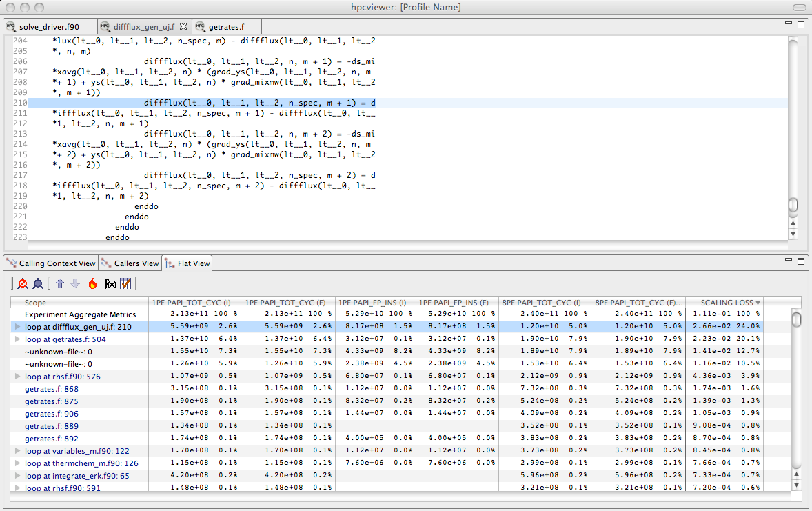The height and width of the screenshot is (511, 812).
Task: Maximize the source editor pane
Action: (x=801, y=25)
